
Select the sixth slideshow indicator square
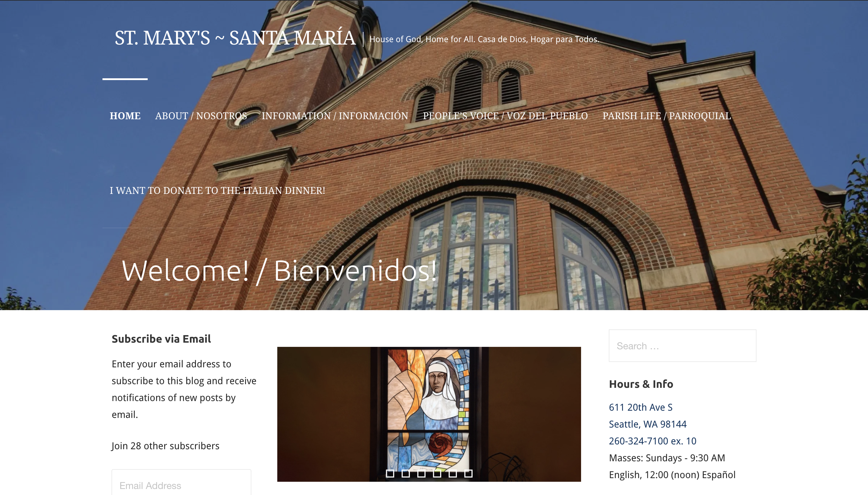(468, 473)
